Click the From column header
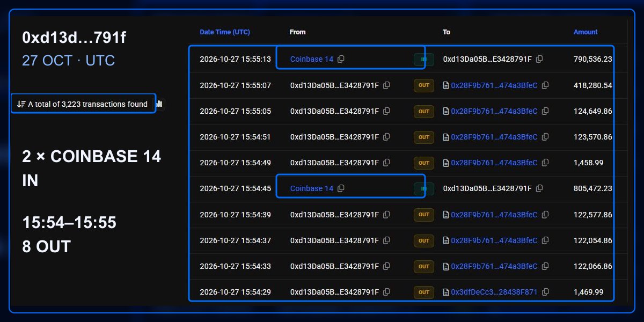Screen dimensions: 644x322 pyautogui.click(x=297, y=32)
